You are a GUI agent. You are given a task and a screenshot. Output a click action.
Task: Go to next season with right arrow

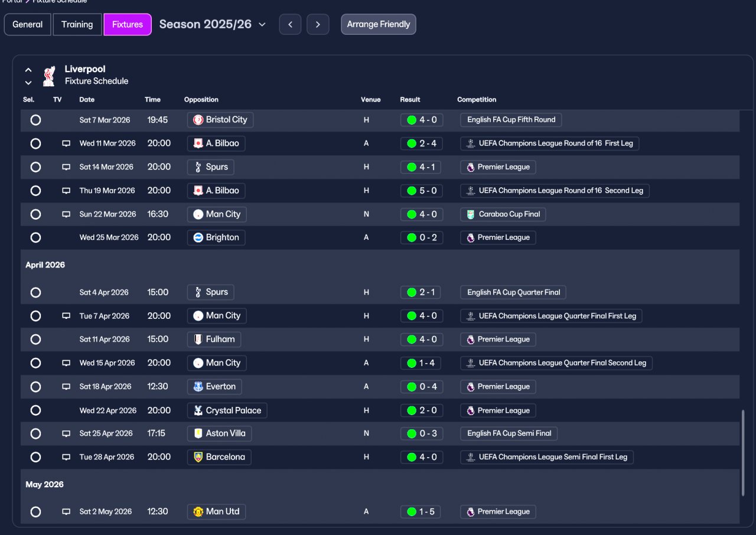(x=318, y=24)
